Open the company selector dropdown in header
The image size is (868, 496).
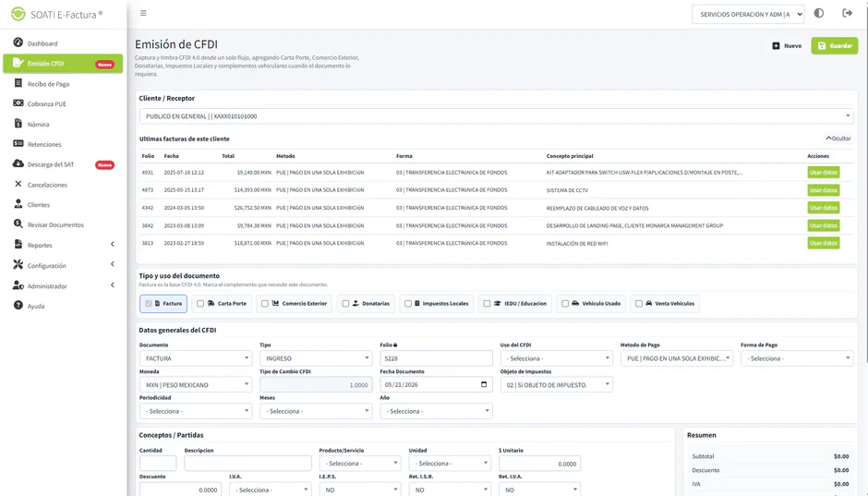(748, 15)
